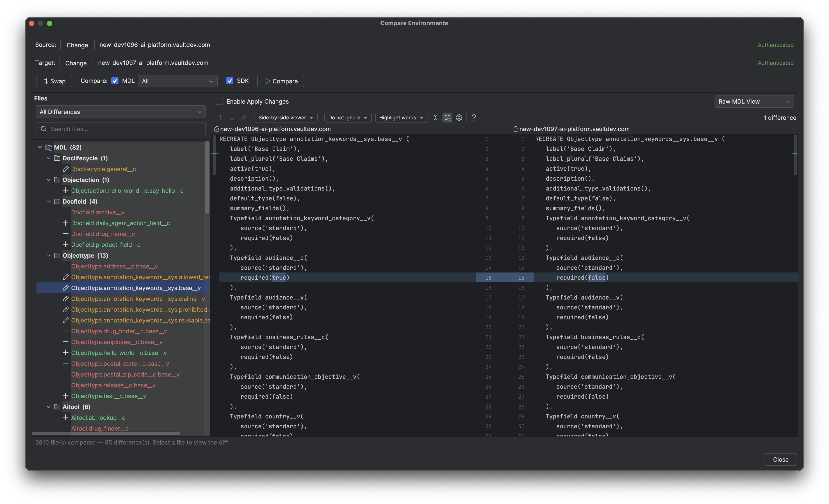Click the Aitool folder icon
Screen dimensions: 829x504
[57, 407]
